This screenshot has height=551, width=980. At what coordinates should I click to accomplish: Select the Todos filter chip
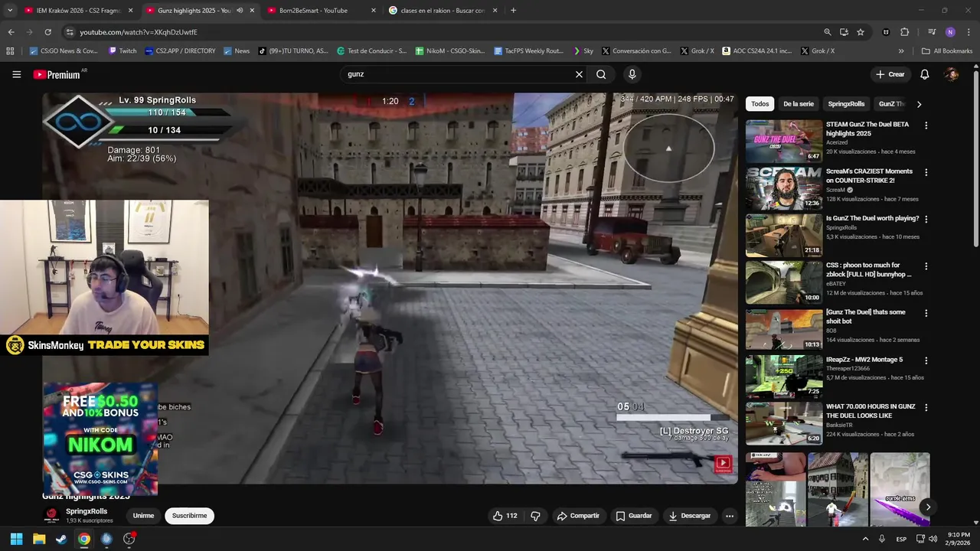[759, 104]
